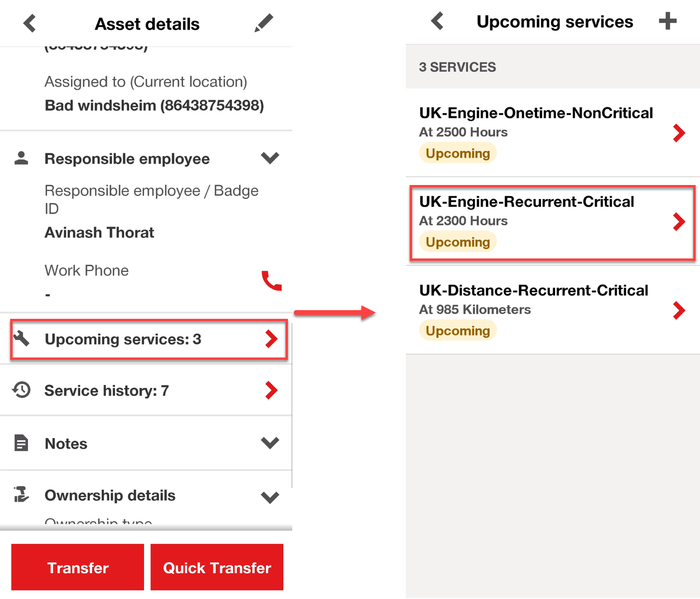Tap the red Transfer button
Image resolution: width=700 pixels, height=599 pixels.
78,567
